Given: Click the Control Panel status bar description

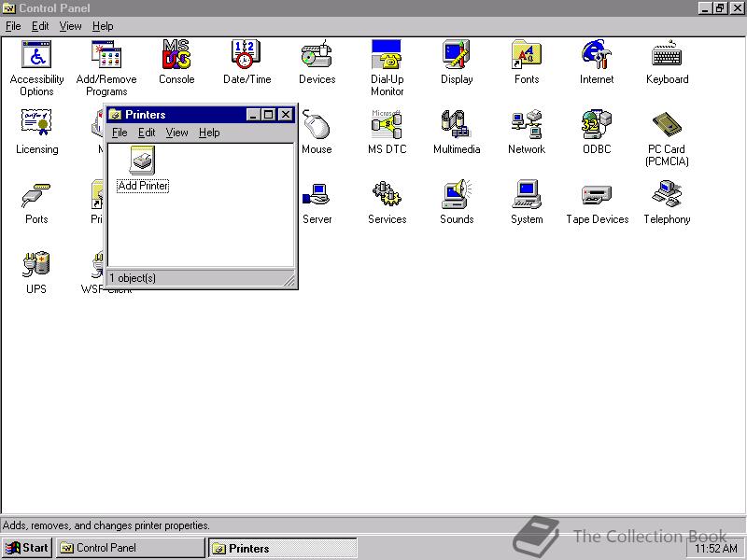Looking at the screenshot, I should (x=106, y=525).
